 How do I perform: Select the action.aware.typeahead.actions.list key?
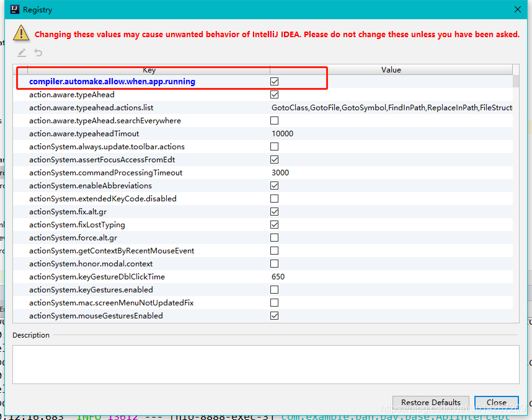coord(91,107)
